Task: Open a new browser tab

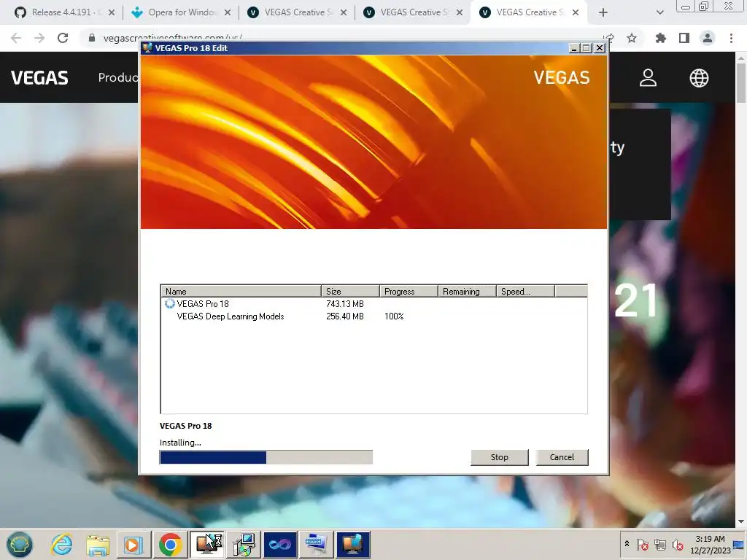Action: pyautogui.click(x=603, y=12)
